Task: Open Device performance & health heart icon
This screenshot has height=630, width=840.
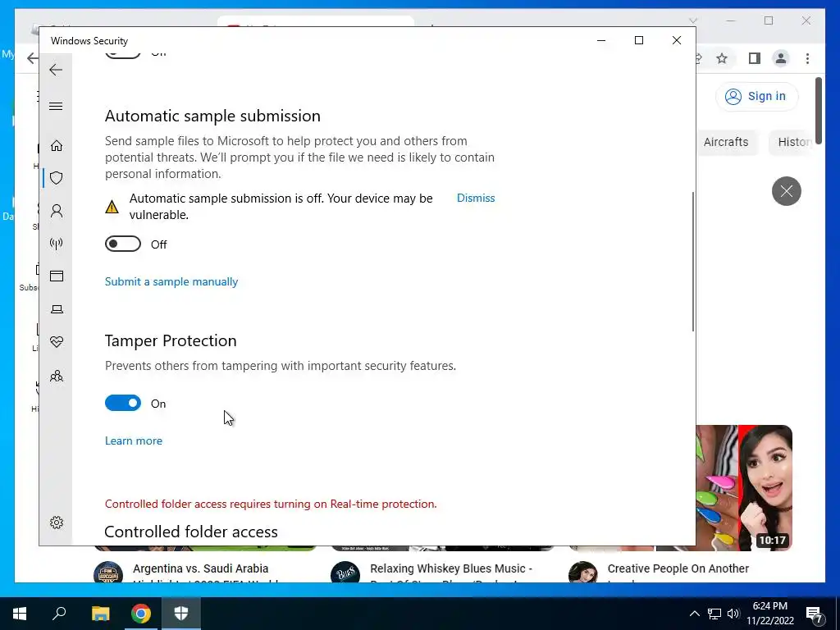Action: pos(57,342)
